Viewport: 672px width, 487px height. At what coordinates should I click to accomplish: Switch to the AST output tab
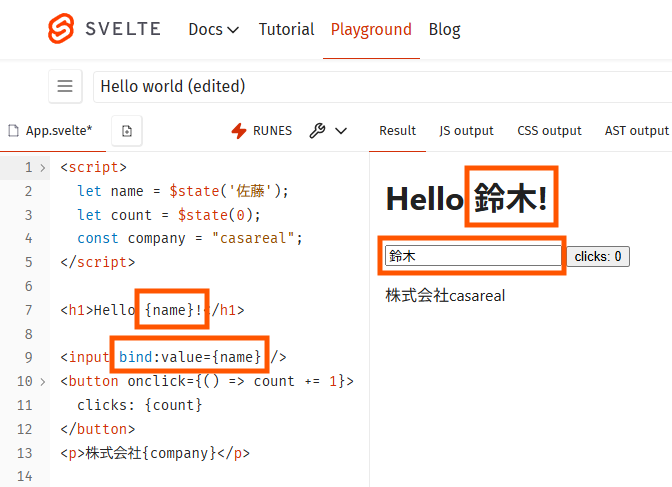point(636,131)
